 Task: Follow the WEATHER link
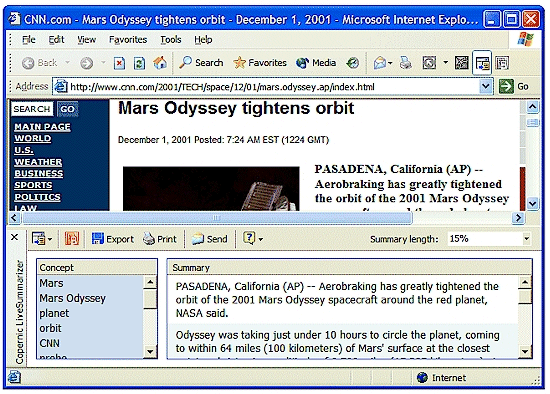[x=38, y=162]
